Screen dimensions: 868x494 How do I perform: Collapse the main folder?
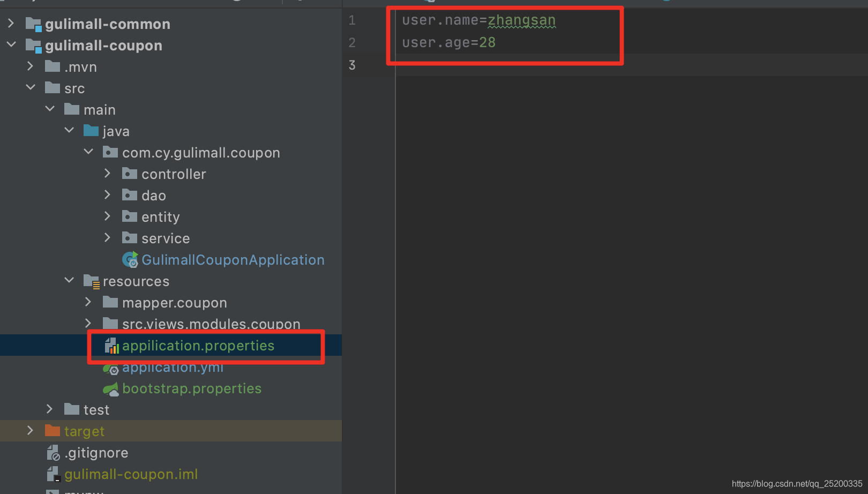coord(50,109)
